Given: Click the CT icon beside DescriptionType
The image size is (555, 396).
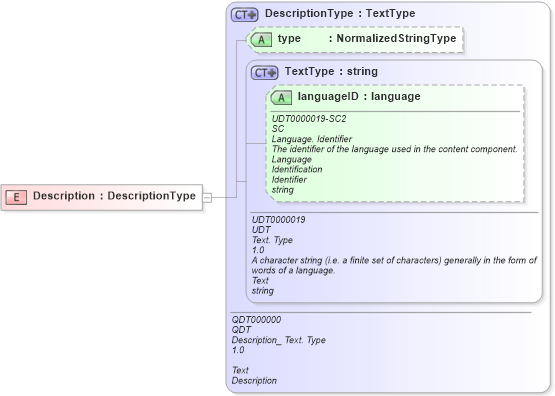Looking at the screenshot, I should (245, 15).
